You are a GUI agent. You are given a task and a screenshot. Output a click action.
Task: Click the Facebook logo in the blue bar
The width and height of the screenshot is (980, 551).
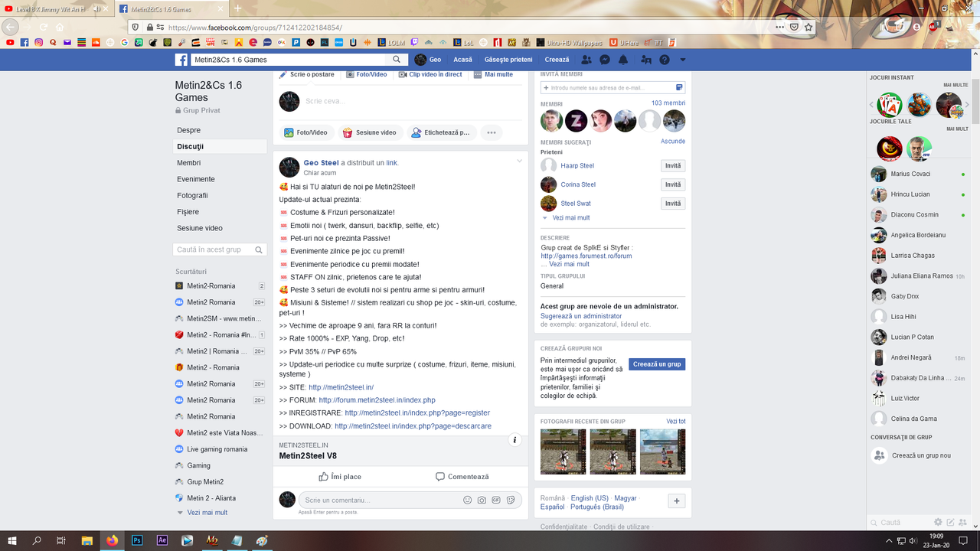[x=181, y=60]
